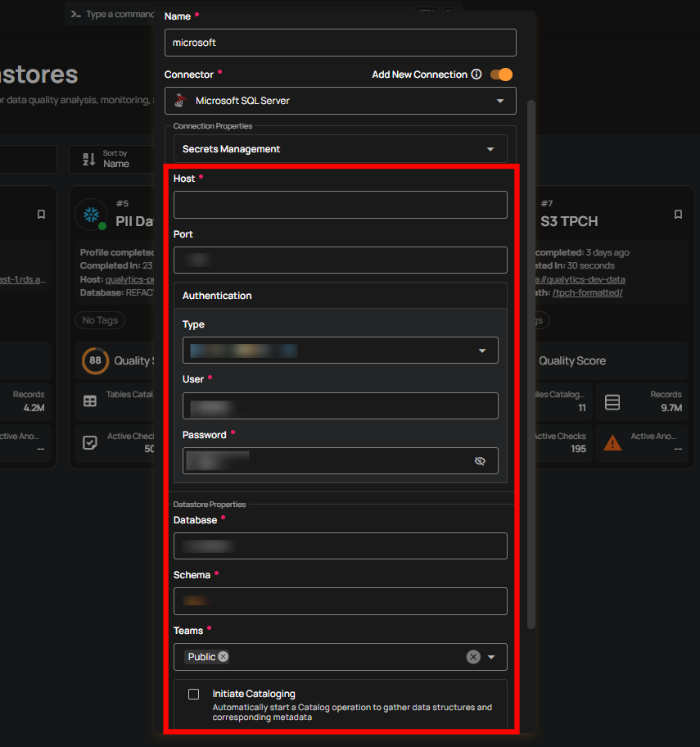
Task: Click the info icon beside Add New Connection
Action: pos(477,74)
